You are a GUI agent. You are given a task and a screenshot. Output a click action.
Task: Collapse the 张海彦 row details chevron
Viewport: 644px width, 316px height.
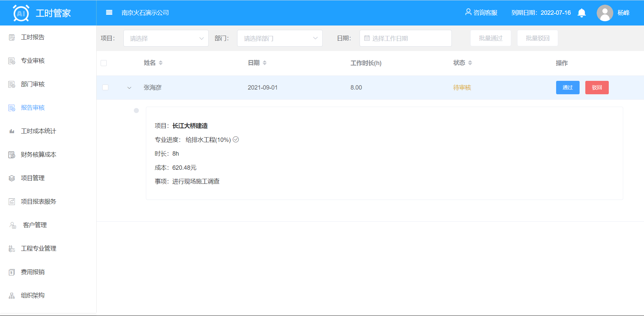coord(129,88)
